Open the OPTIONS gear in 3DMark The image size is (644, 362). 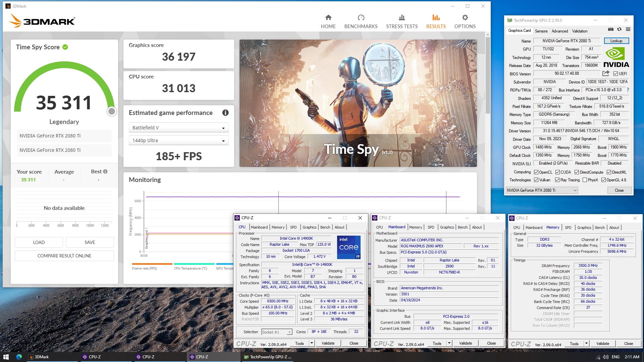tap(465, 22)
